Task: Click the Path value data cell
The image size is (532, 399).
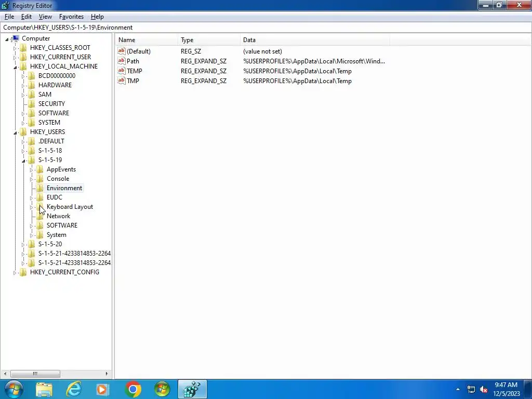Action: (314, 61)
